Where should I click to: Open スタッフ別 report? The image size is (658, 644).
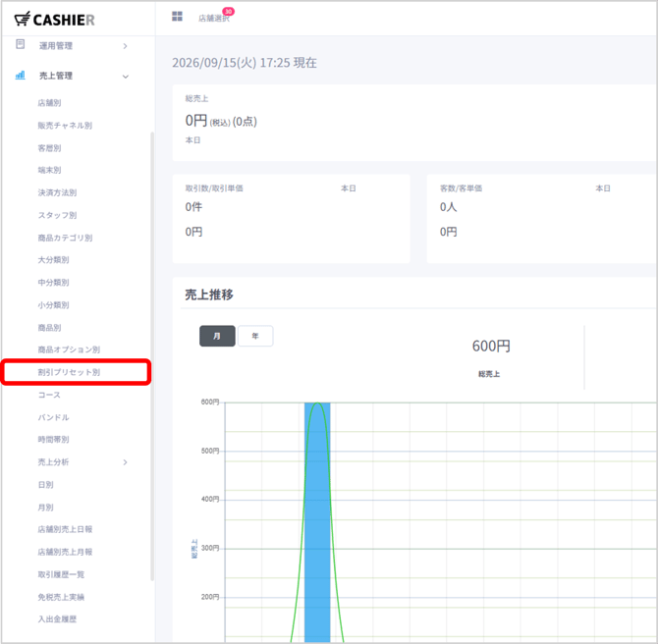pyautogui.click(x=58, y=215)
